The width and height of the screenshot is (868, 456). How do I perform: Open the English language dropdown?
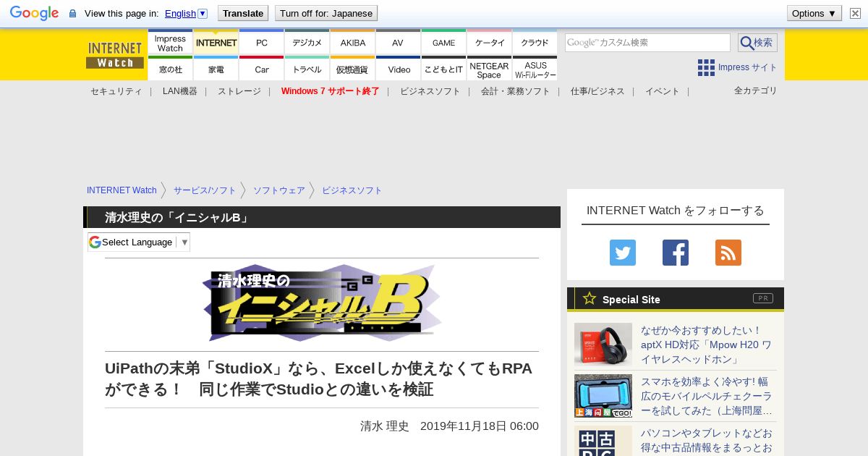click(186, 13)
